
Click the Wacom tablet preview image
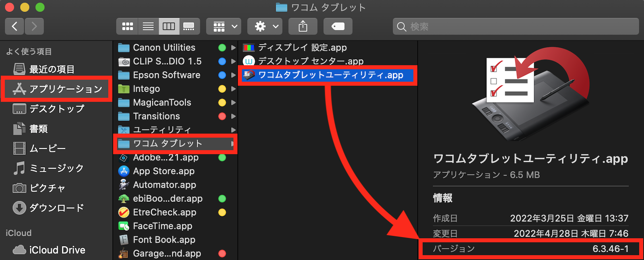click(531, 94)
